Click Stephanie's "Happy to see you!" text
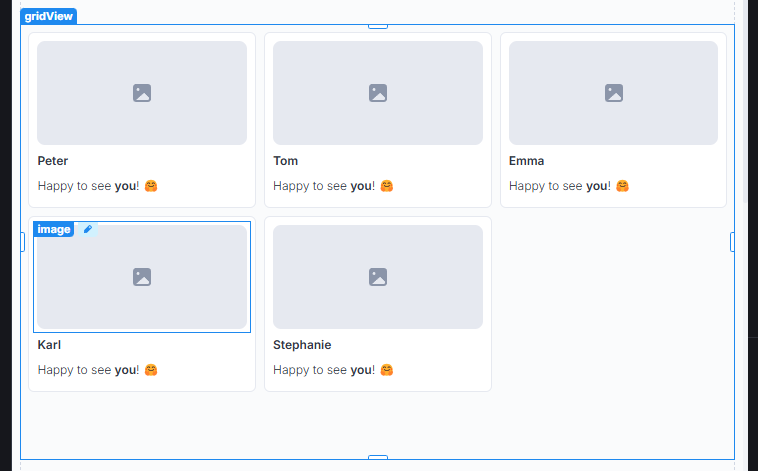The image size is (758, 471). click(324, 370)
